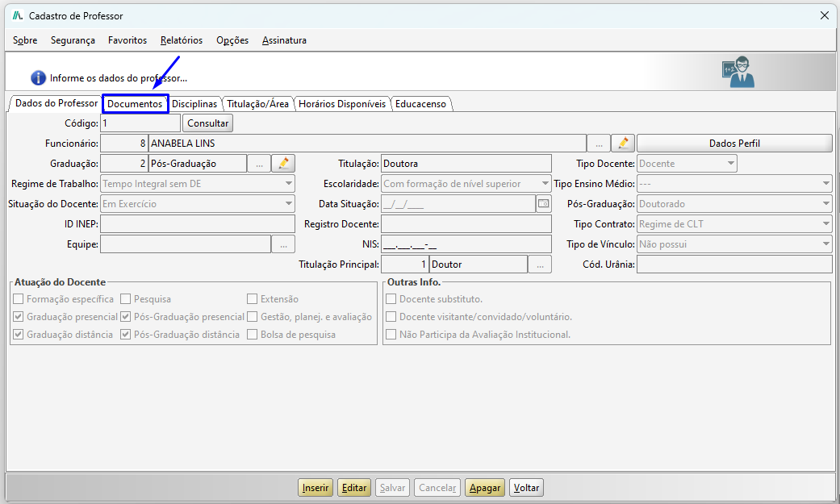Screen dimensions: 840x504
Task: Click the Voltar button
Action: [527, 488]
